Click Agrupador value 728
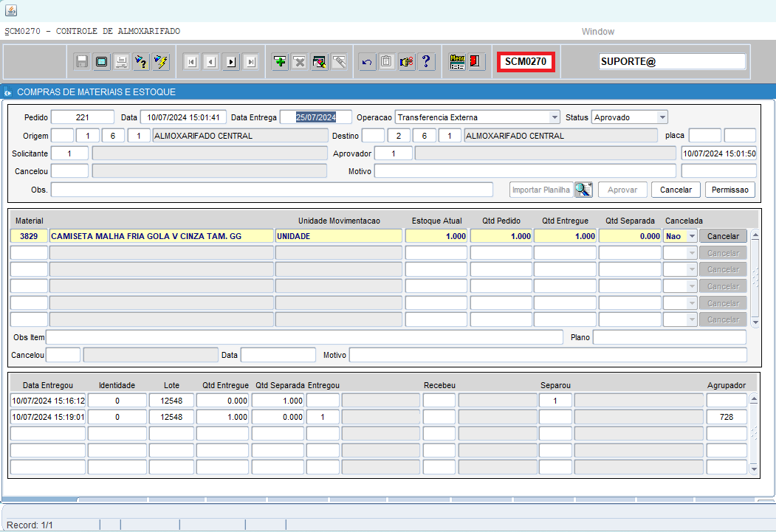 pyautogui.click(x=727, y=418)
